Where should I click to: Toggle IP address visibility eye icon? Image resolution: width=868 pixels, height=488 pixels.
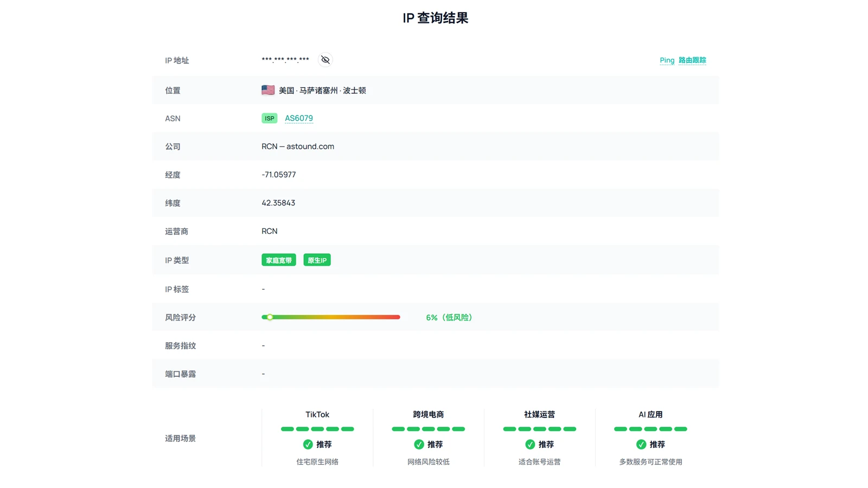(325, 60)
